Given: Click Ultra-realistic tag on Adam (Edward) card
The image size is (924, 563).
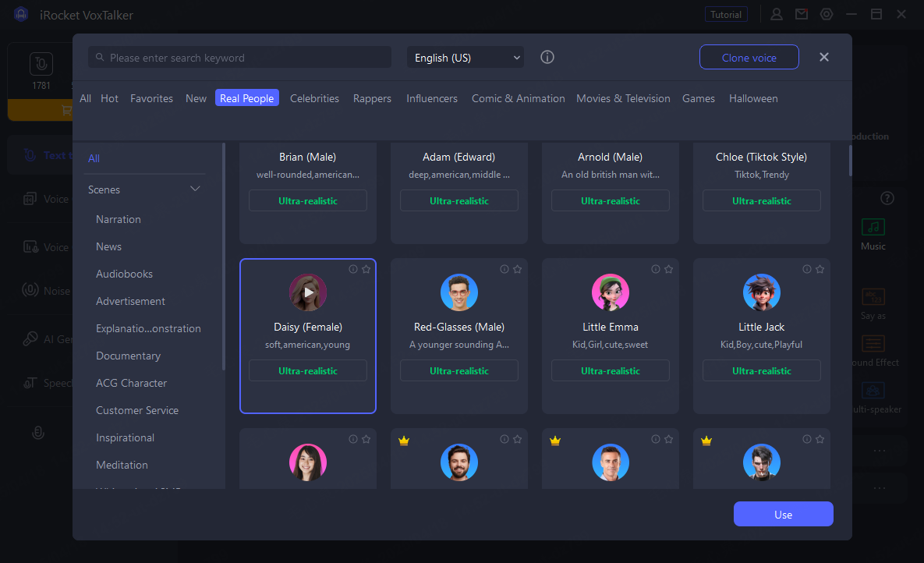Looking at the screenshot, I should pos(459,200).
